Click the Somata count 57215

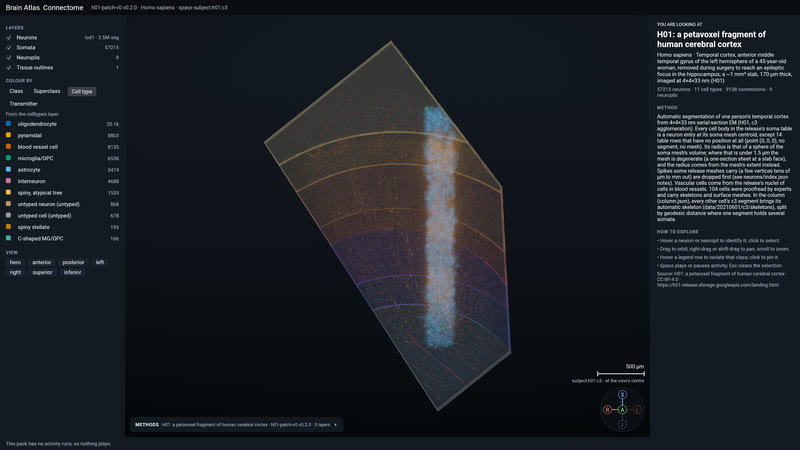click(x=112, y=47)
